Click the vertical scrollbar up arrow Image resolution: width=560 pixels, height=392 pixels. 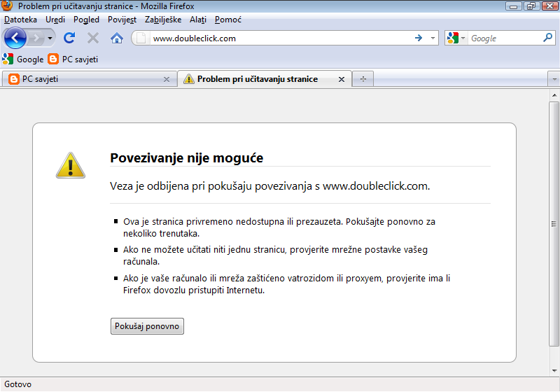click(x=554, y=95)
